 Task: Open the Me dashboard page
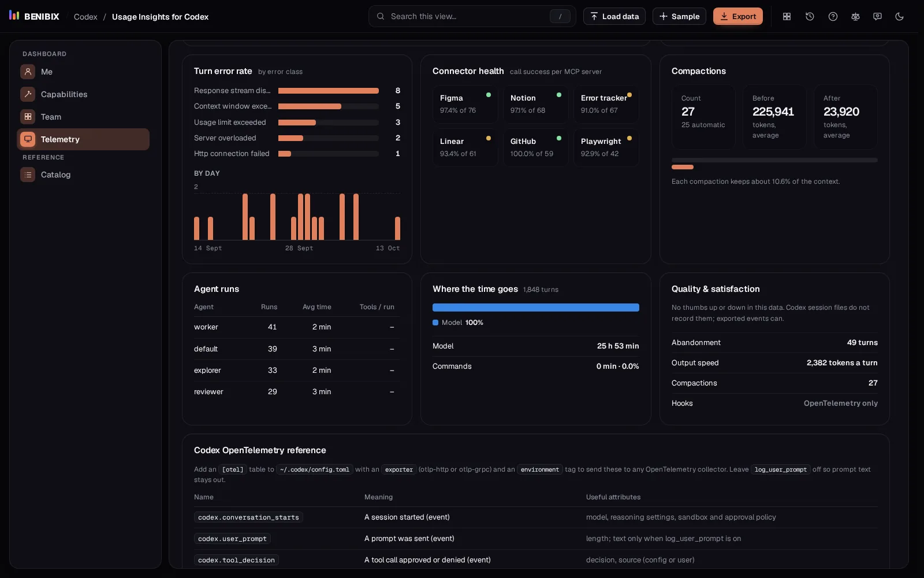tap(83, 72)
